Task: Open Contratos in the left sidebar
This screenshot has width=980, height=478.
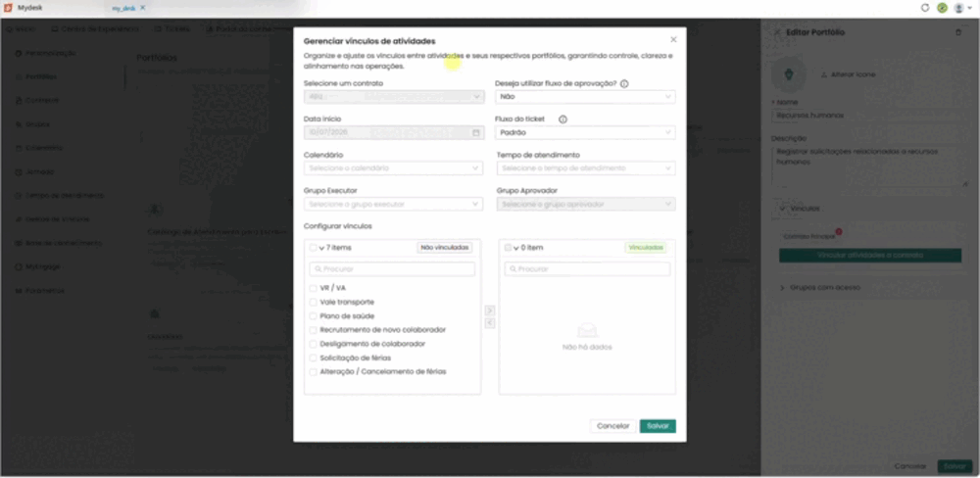Action: (37, 101)
